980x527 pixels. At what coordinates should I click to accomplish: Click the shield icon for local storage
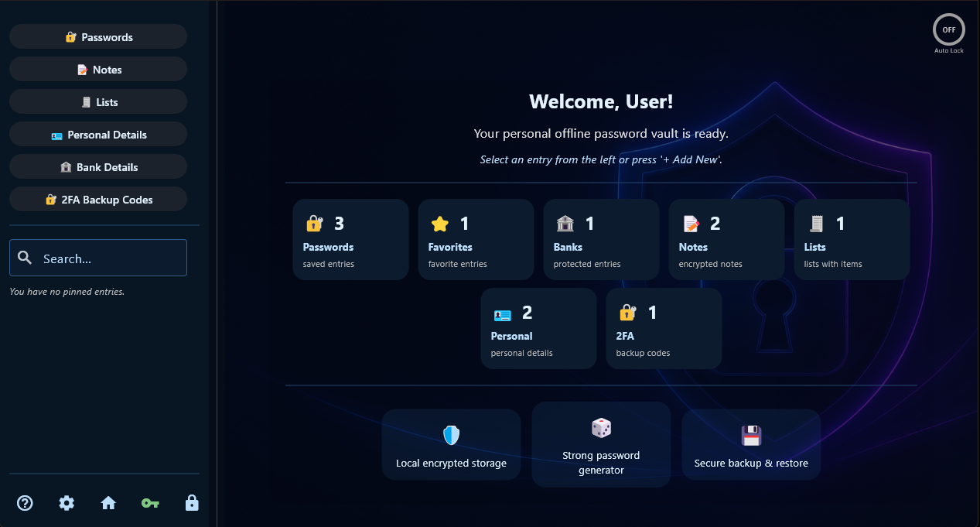click(451, 435)
